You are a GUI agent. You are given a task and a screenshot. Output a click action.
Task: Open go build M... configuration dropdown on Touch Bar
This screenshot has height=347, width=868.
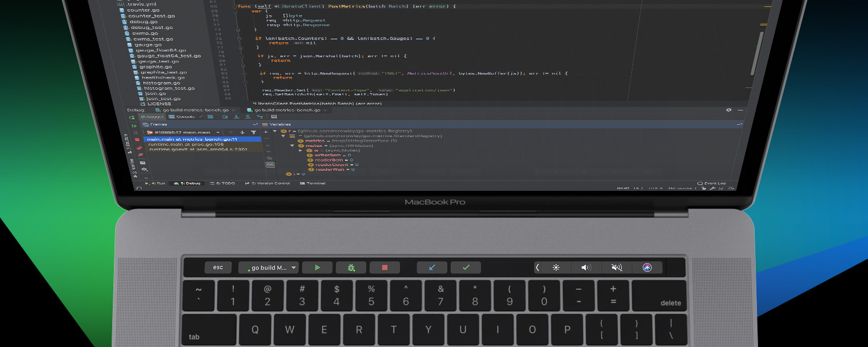[269, 268]
